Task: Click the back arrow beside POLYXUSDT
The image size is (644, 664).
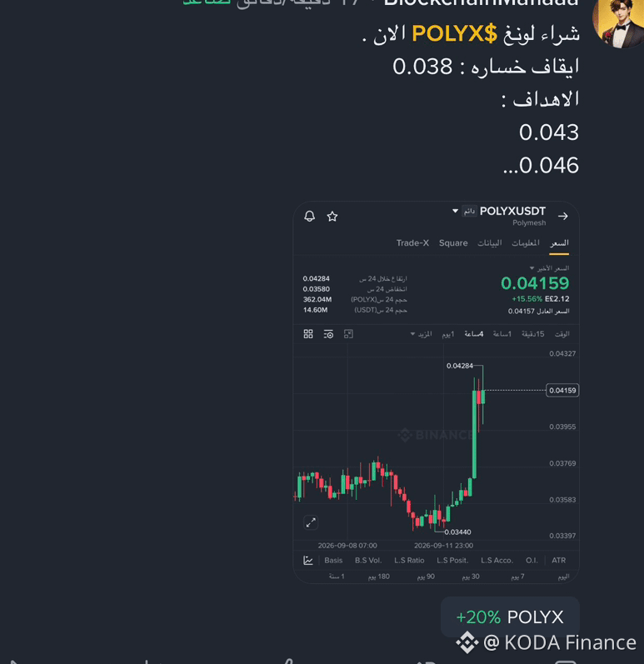Action: coord(562,217)
